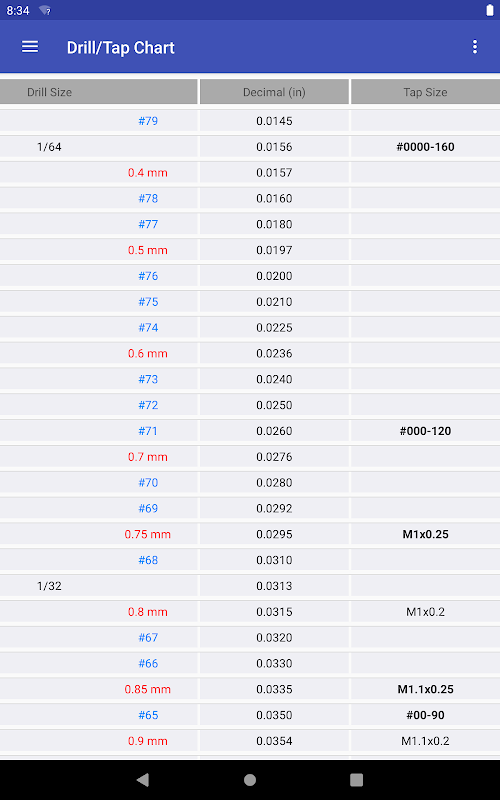Select the 1/64 drill size entry
Screen dimensions: 500x800
click(49, 147)
